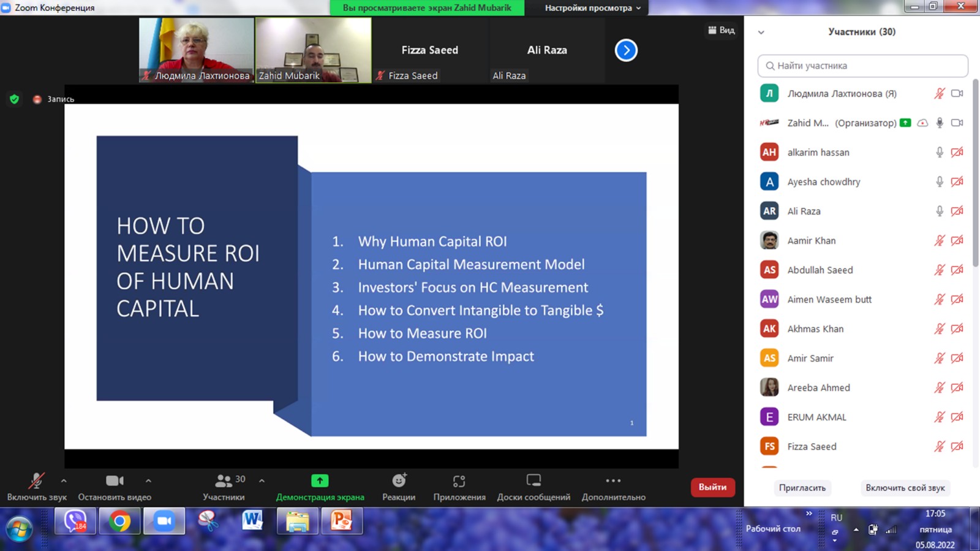This screenshot has height=551, width=980.
Task: Stop video (Остановить видео) camera toggle
Action: [x=115, y=481]
